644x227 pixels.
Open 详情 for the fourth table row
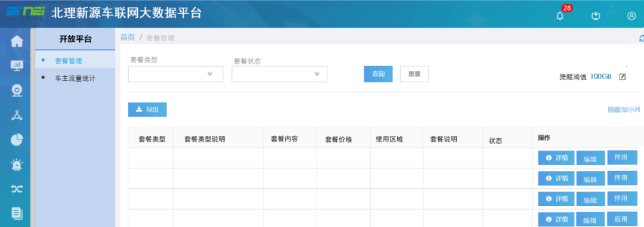[x=556, y=219]
